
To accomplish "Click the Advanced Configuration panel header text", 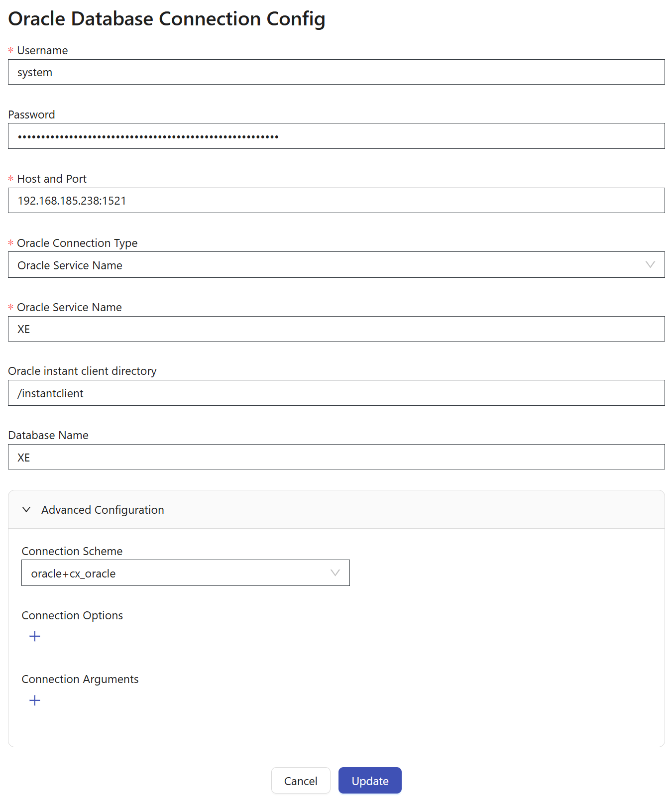I will pos(103,510).
